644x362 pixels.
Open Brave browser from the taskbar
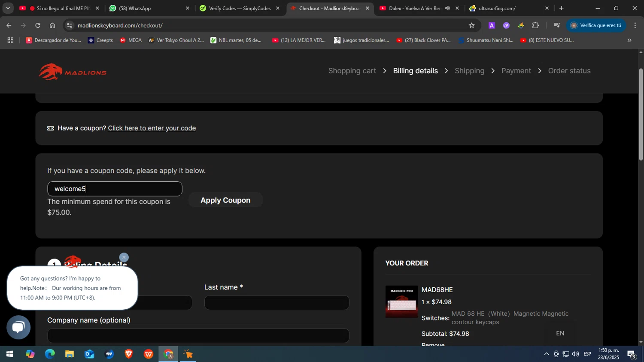tap(129, 354)
